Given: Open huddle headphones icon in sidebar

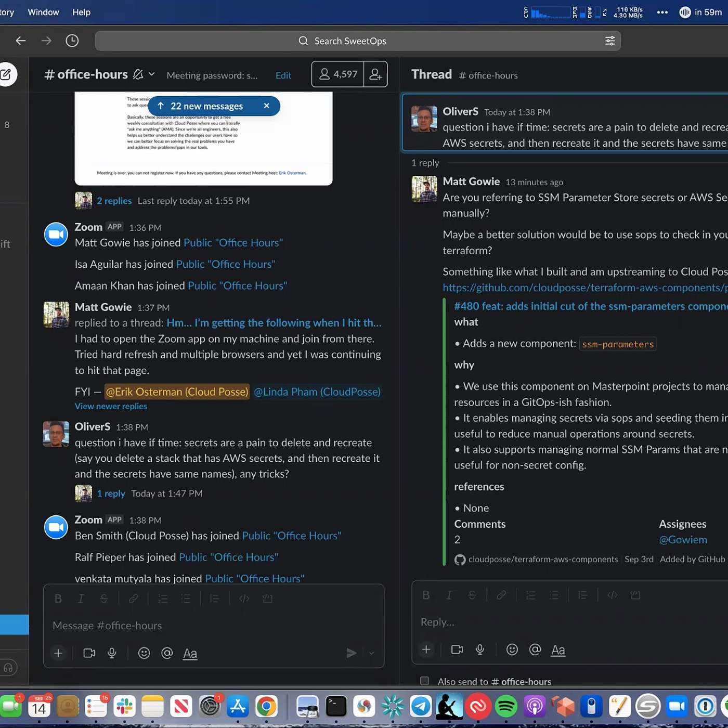Looking at the screenshot, I should (8, 668).
